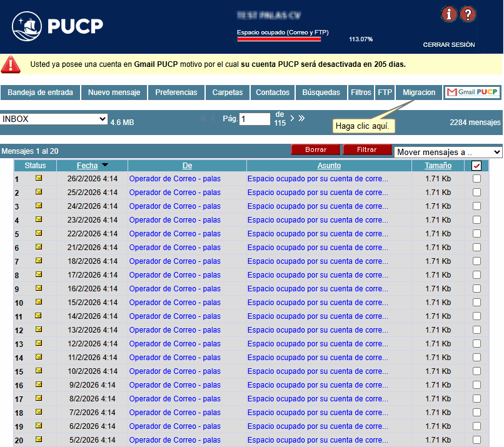Click CERRAR SESIÓN to log out
Image resolution: width=504 pixels, height=447 pixels.
click(x=448, y=45)
